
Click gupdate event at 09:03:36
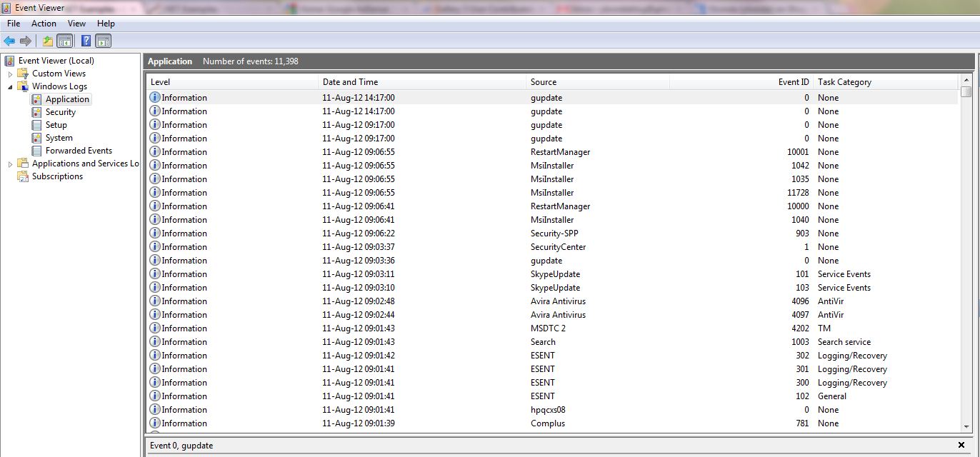tap(552, 261)
